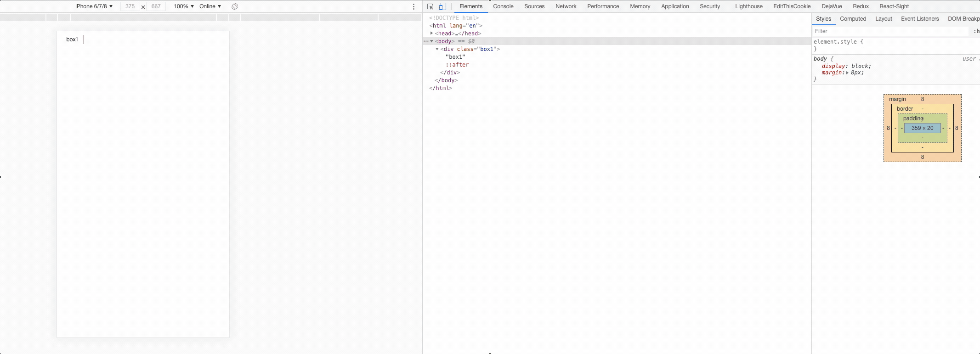The width and height of the screenshot is (980, 354).
Task: Open the Lighthouse panel tab
Action: pyautogui.click(x=748, y=6)
